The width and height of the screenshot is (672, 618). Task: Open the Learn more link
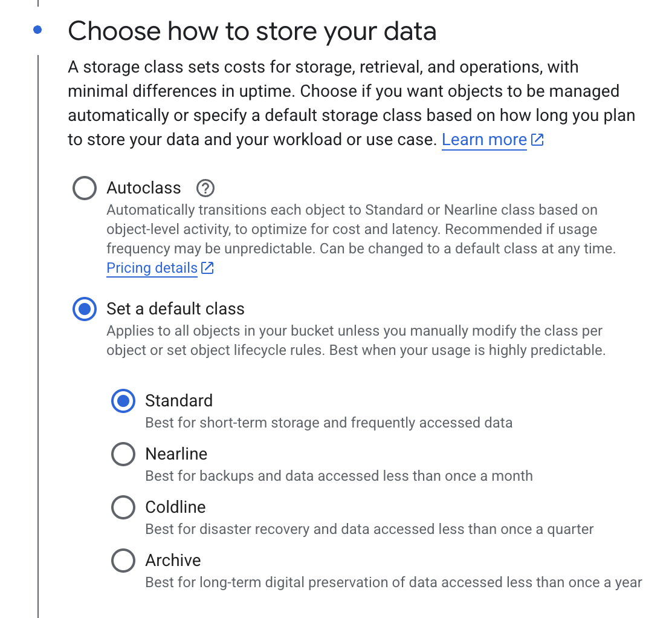484,140
